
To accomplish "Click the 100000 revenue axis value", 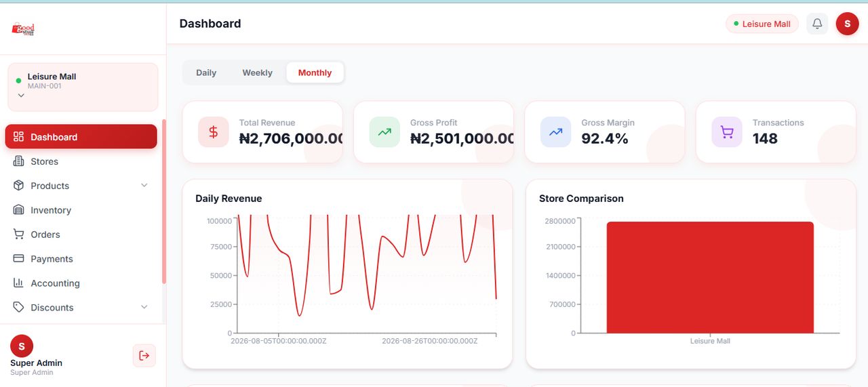I will (x=219, y=221).
